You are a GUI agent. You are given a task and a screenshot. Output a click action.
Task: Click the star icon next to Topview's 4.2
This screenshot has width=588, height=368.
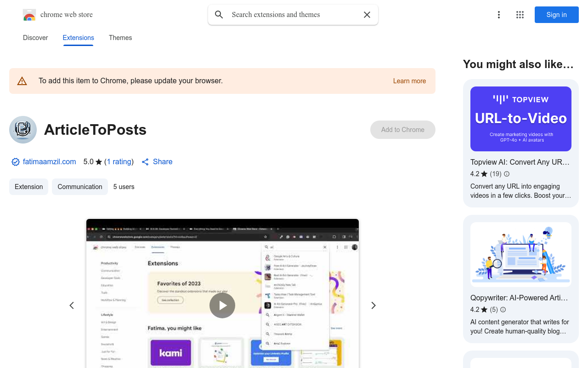tap(484, 174)
